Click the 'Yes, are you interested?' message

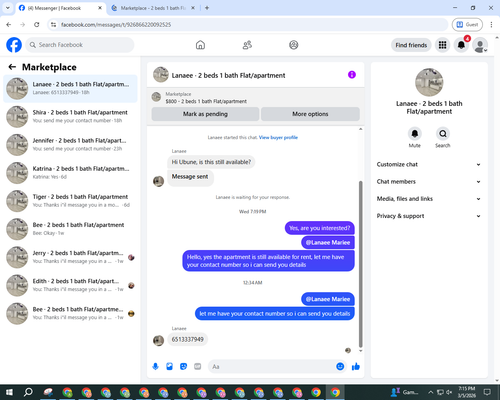coord(319,228)
